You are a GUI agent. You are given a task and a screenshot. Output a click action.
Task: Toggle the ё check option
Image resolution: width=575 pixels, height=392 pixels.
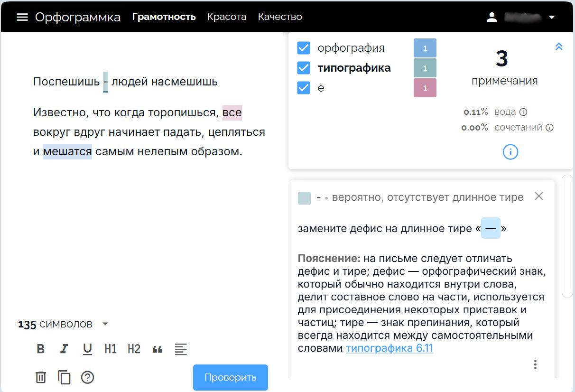coord(303,87)
